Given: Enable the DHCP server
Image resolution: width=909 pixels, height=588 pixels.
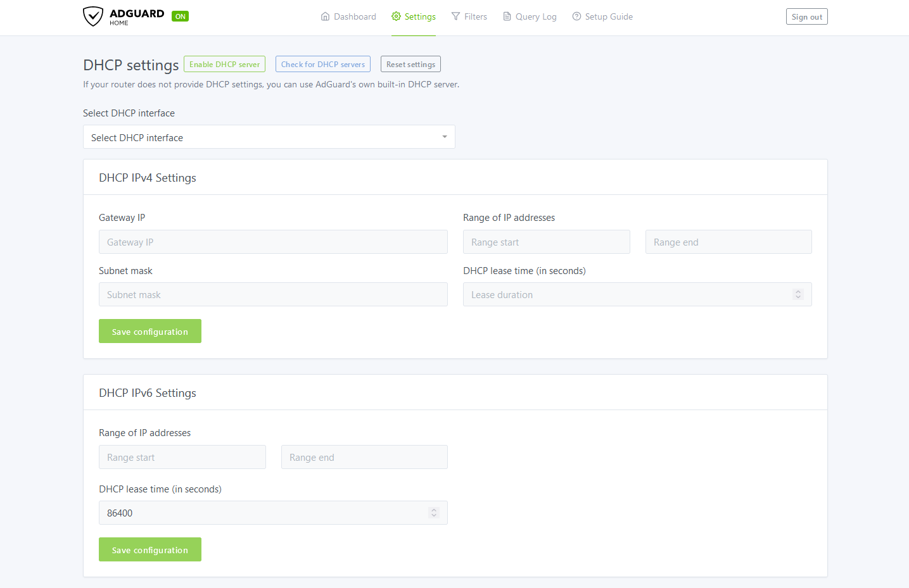Looking at the screenshot, I should [224, 64].
